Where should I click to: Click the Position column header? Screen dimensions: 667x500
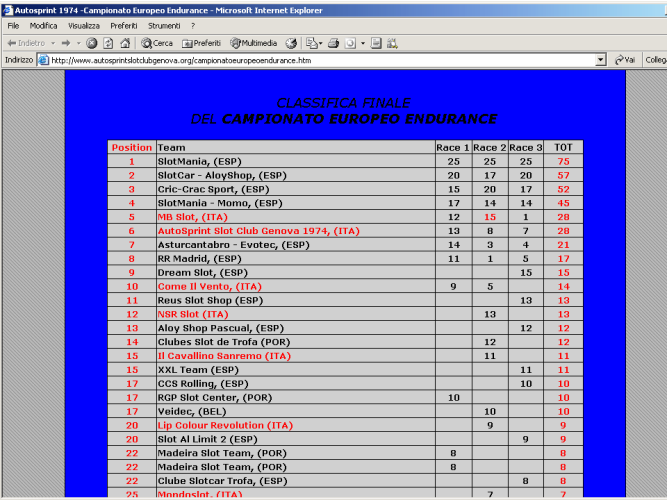(x=132, y=147)
